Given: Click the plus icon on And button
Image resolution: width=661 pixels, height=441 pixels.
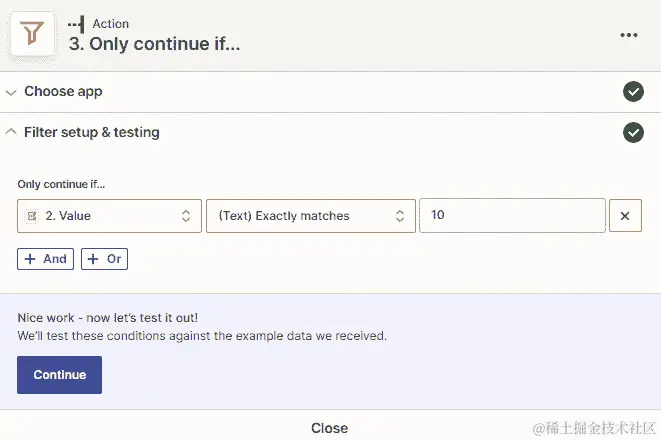Looking at the screenshot, I should coord(30,259).
